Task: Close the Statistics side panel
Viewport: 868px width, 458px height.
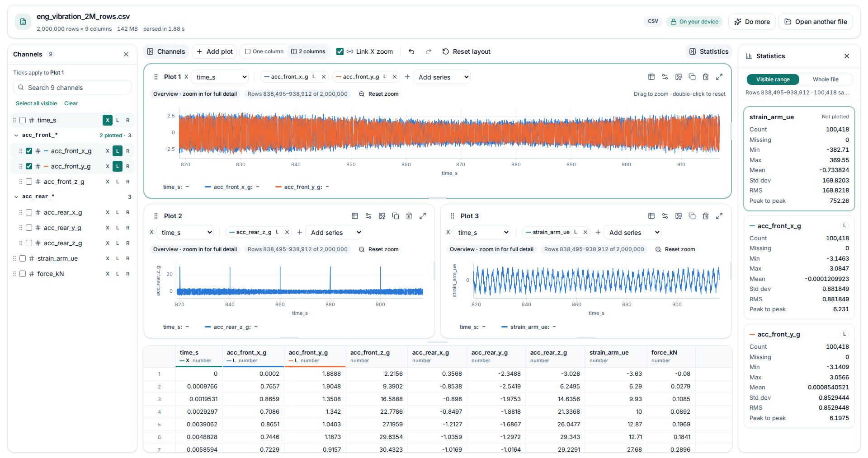Action: 847,56
